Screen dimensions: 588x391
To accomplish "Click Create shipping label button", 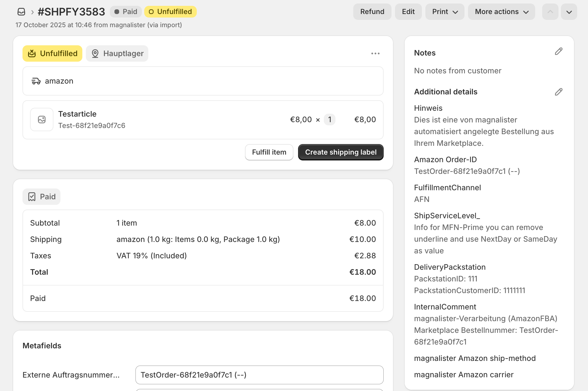I will pos(341,152).
